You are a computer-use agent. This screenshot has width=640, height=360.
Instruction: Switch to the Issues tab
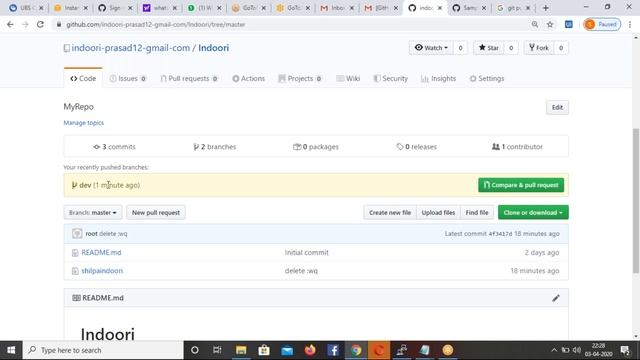click(127, 78)
